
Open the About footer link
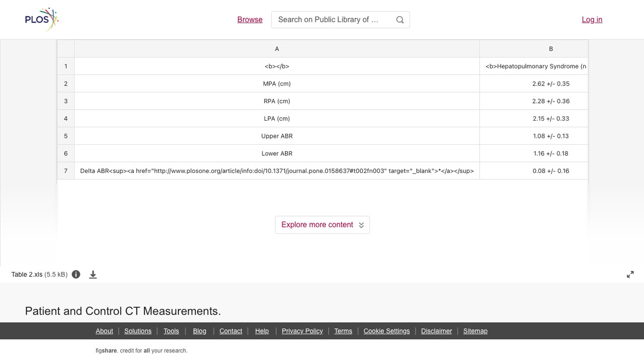[104, 331]
